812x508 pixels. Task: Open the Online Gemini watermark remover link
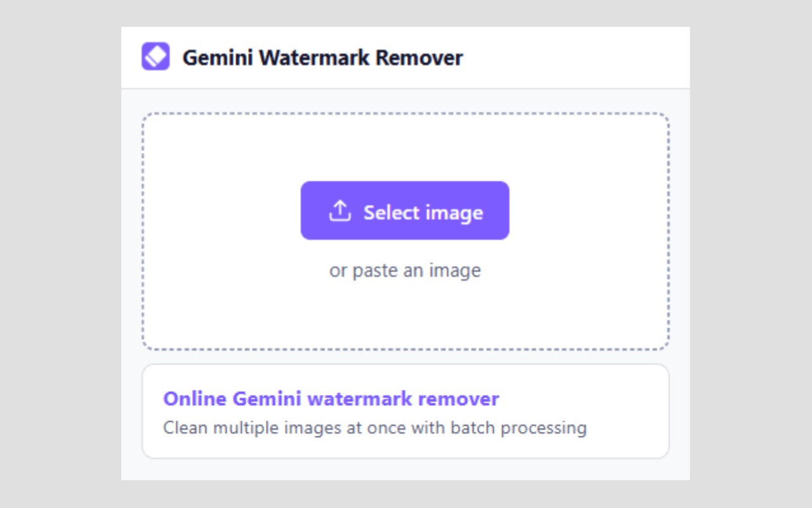tap(331, 399)
